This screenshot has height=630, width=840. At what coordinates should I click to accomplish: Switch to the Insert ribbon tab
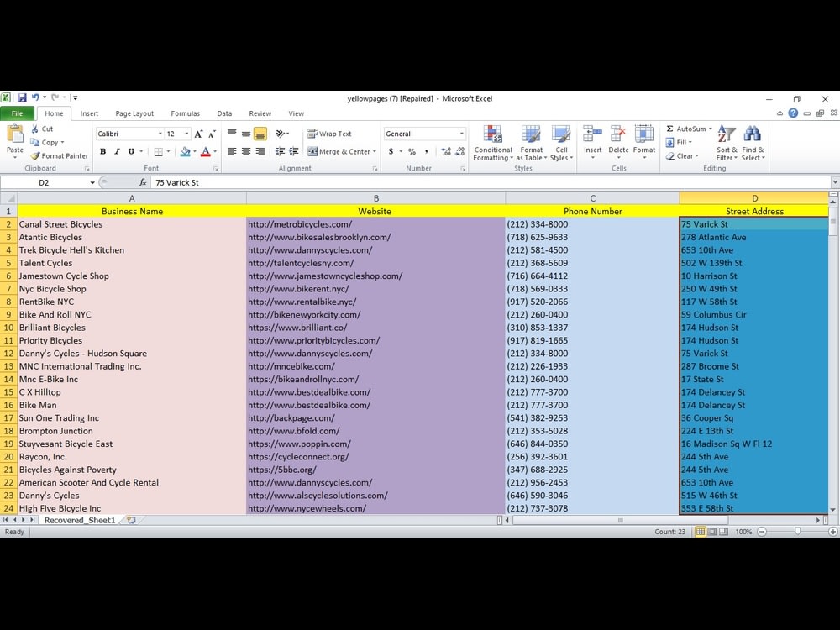click(89, 113)
